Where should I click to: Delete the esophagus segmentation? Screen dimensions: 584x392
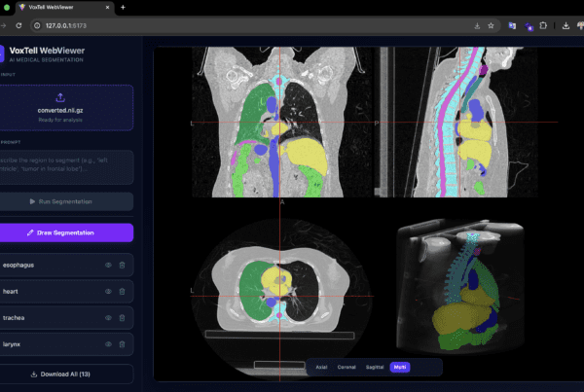tap(122, 265)
